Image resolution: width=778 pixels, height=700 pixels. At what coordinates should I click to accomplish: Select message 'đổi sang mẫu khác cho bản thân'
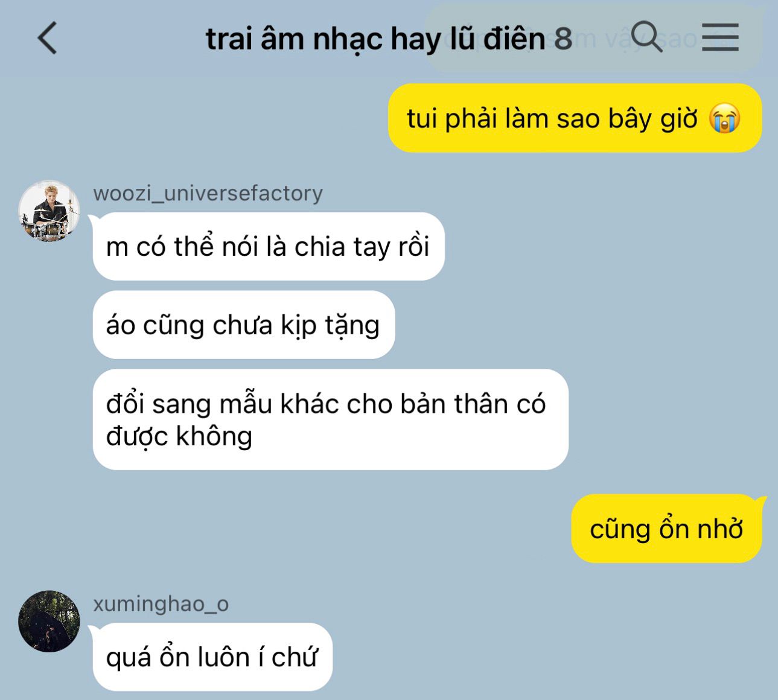coord(331,419)
